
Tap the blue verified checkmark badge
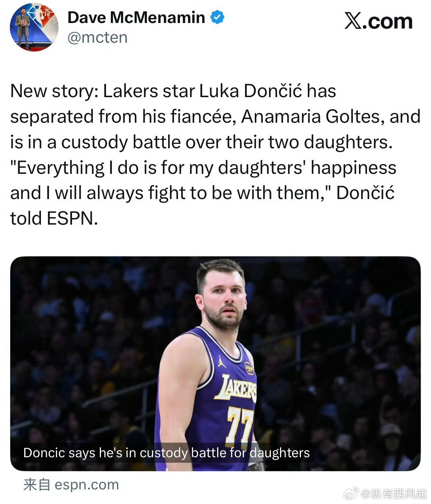coord(218,17)
